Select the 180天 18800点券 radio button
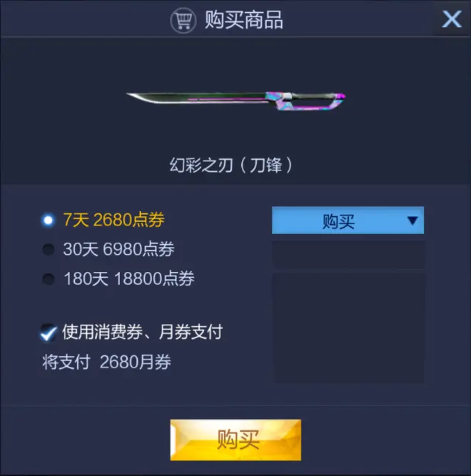This screenshot has width=471, height=476. click(x=49, y=279)
